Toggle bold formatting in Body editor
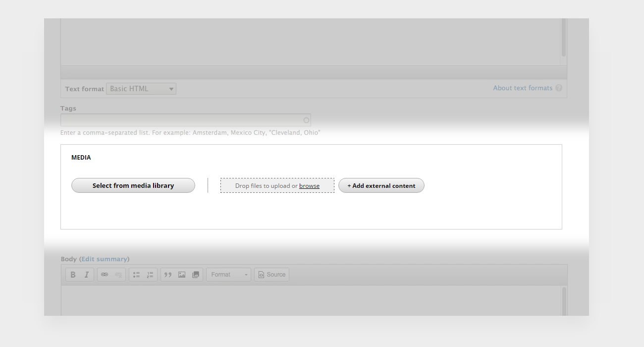The width and height of the screenshot is (644, 347). (73, 274)
